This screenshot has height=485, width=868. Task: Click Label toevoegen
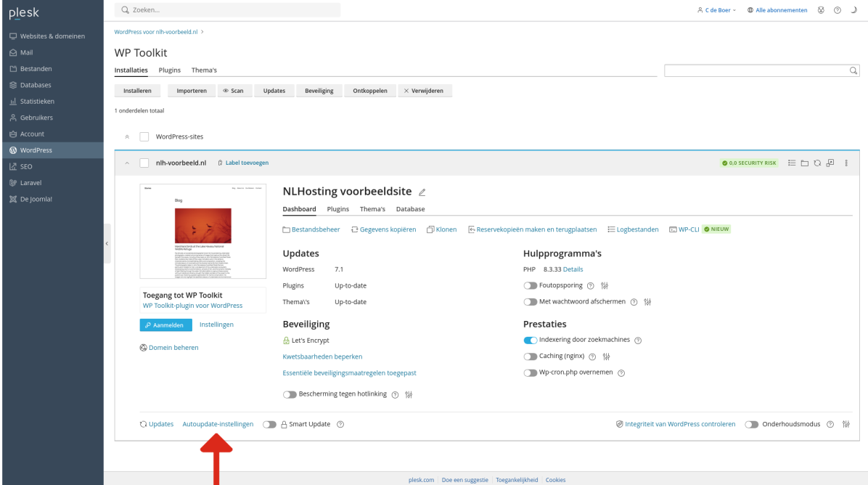pyautogui.click(x=243, y=163)
